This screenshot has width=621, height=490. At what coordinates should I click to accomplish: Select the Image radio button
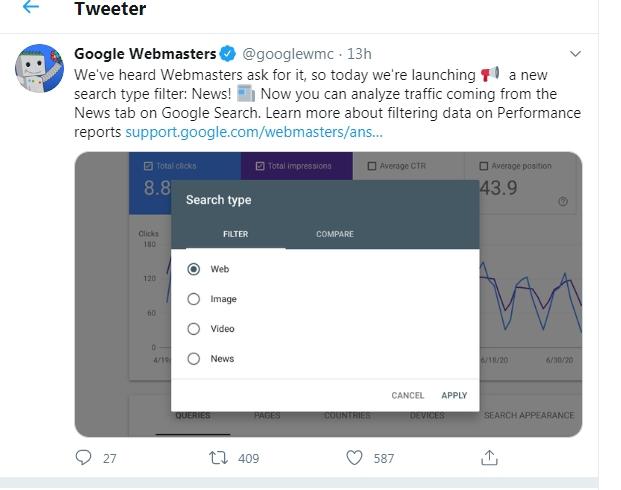click(194, 299)
